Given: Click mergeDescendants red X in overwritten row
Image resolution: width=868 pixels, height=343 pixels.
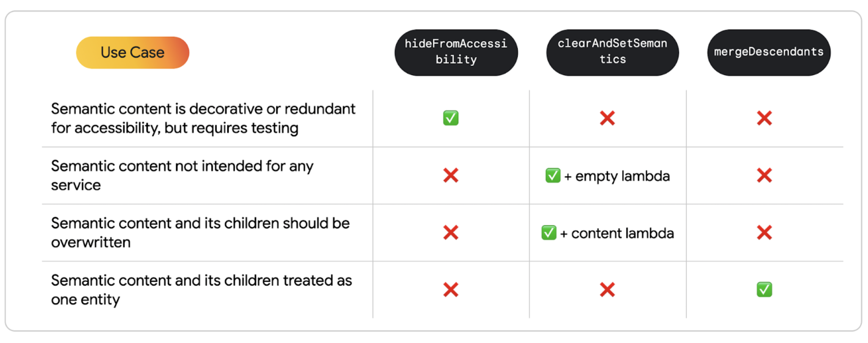Looking at the screenshot, I should 764,233.
